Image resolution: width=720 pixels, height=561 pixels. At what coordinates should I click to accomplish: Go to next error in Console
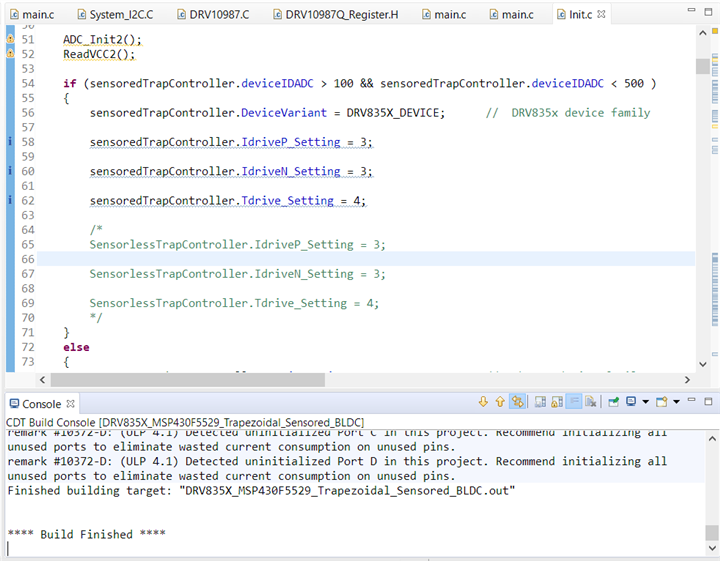pos(483,402)
